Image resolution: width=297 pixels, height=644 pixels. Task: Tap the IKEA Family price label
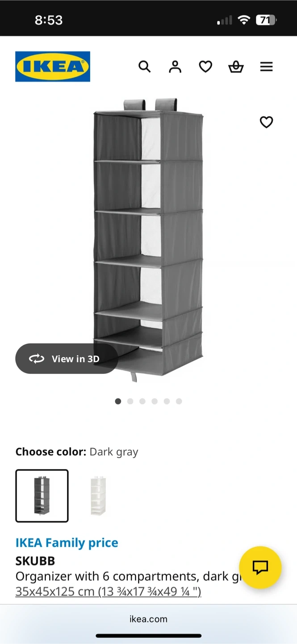tap(67, 543)
